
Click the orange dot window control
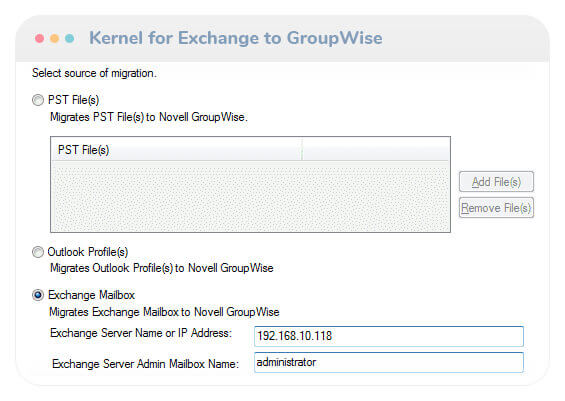[x=54, y=38]
